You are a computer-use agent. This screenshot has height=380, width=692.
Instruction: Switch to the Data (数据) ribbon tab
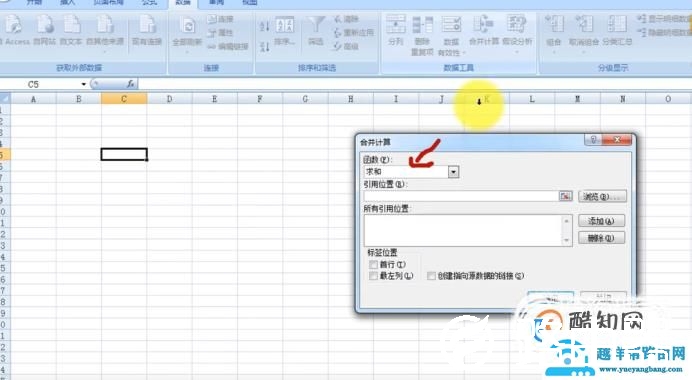pos(183,3)
